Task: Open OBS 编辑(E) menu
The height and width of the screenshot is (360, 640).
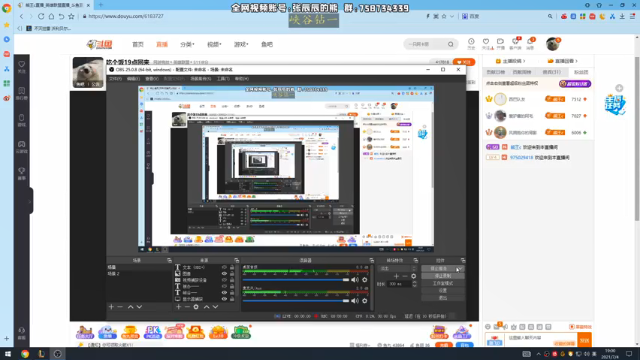Action: (x=133, y=79)
